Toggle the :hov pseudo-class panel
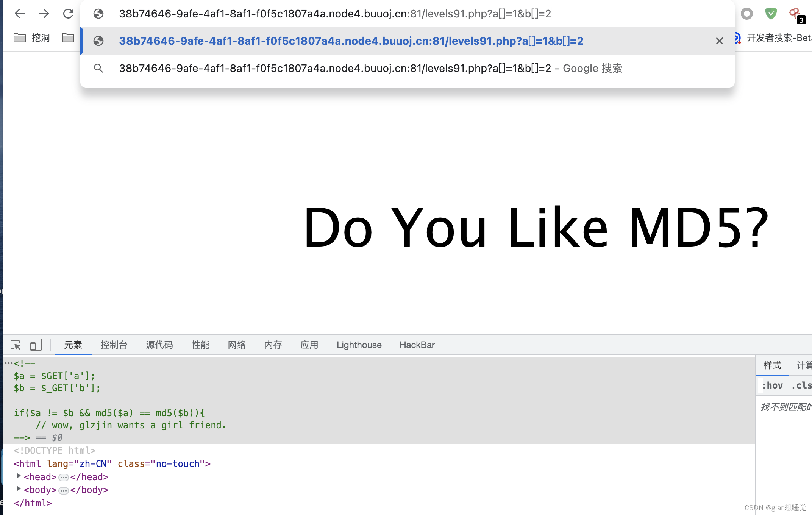Viewport: 812px width, 515px height. [x=772, y=385]
